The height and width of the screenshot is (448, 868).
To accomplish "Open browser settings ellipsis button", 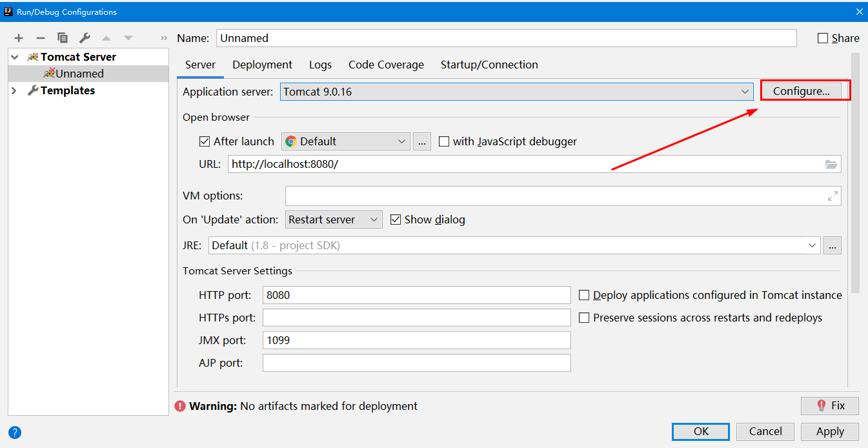I will click(x=422, y=141).
